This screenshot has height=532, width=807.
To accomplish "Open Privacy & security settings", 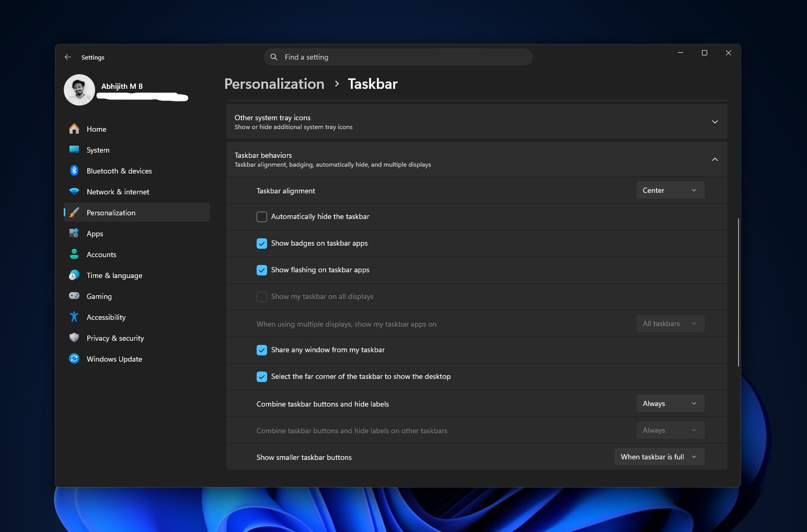I will pos(137,338).
